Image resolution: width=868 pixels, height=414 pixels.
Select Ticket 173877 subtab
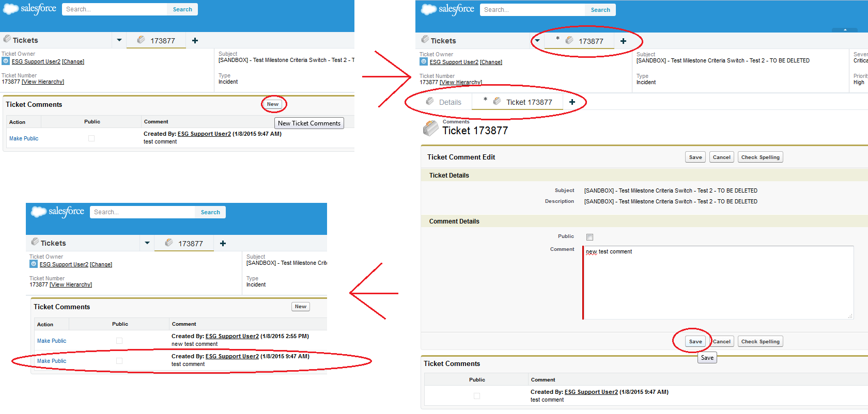coord(518,102)
